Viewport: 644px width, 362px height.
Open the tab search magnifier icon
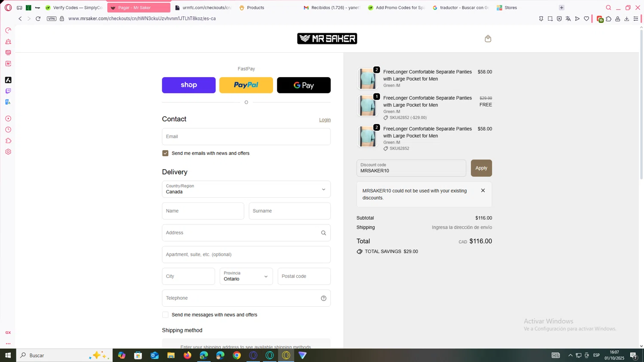pyautogui.click(x=608, y=8)
